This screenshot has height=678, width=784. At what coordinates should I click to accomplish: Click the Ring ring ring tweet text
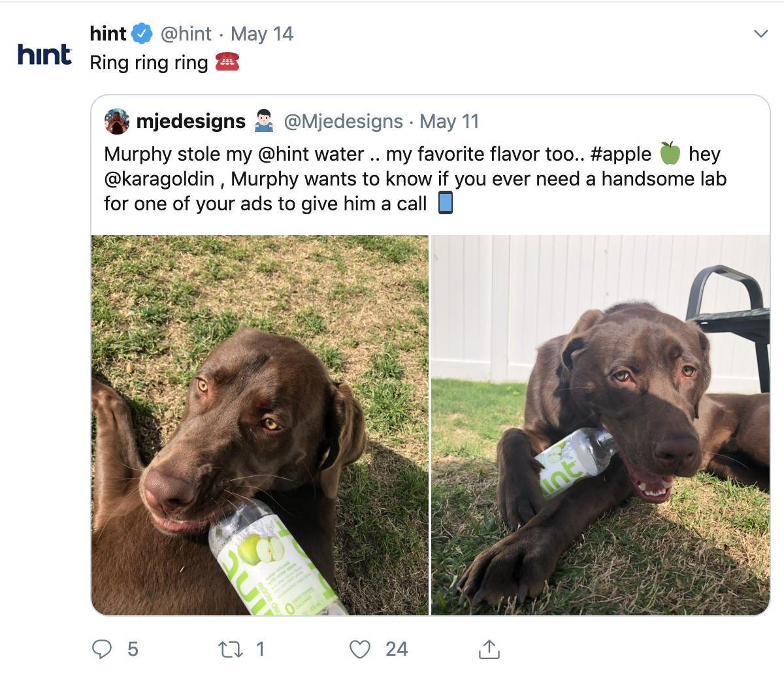point(149,63)
